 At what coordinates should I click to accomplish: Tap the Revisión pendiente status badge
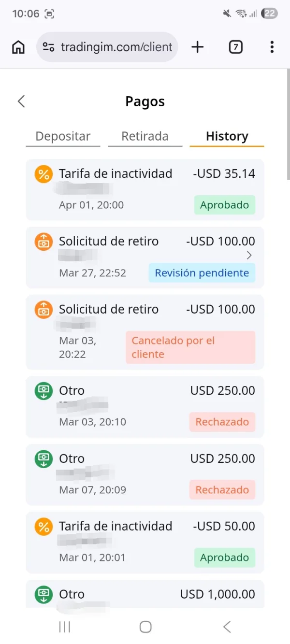pos(202,273)
